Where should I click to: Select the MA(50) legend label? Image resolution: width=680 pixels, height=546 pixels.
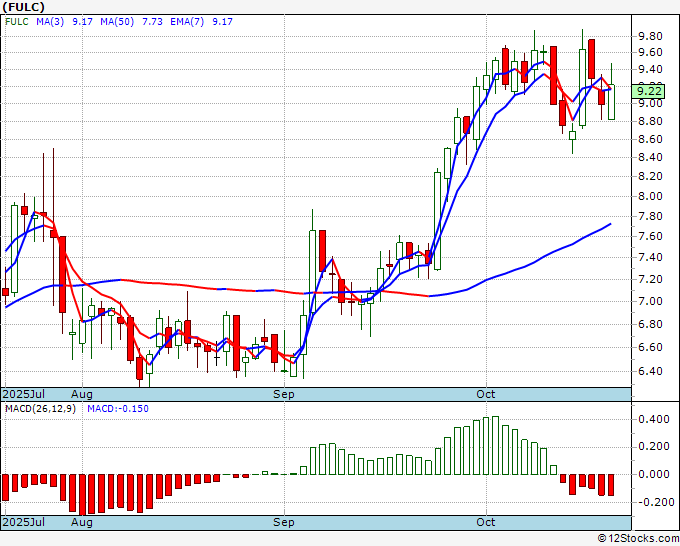pyautogui.click(x=117, y=21)
